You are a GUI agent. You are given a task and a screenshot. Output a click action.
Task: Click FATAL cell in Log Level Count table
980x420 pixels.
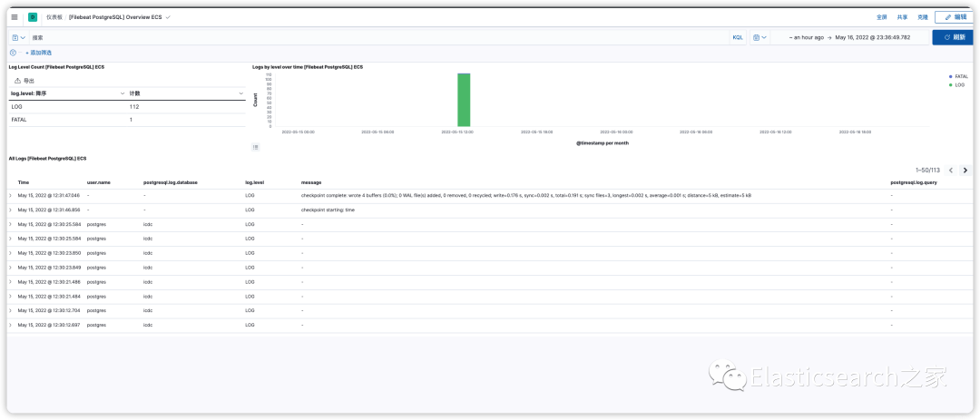19,120
